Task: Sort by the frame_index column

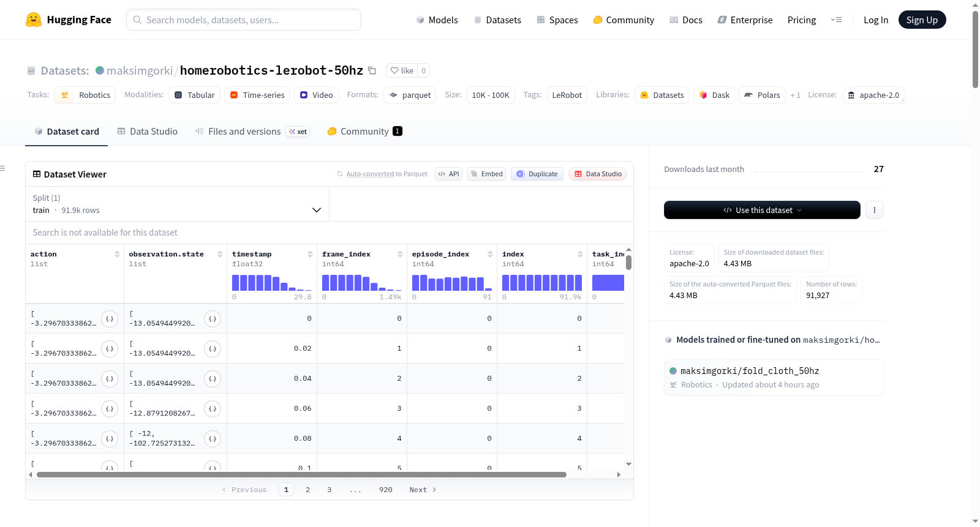Action: (400, 254)
